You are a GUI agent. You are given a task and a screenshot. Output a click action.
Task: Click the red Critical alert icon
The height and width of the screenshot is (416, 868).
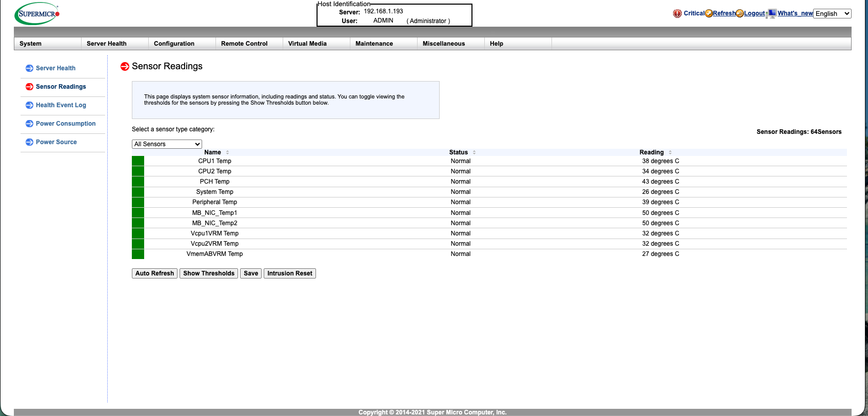pos(677,13)
